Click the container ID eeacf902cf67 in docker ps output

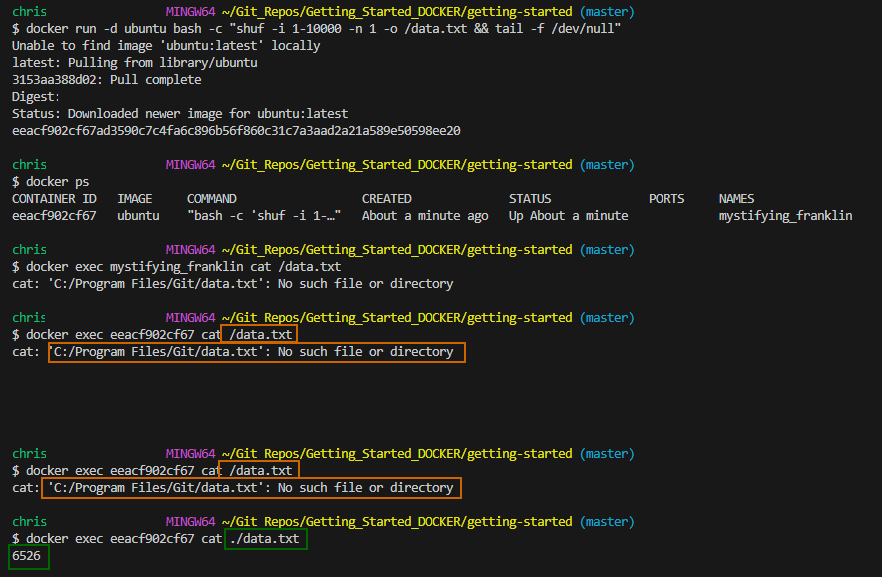point(54,215)
